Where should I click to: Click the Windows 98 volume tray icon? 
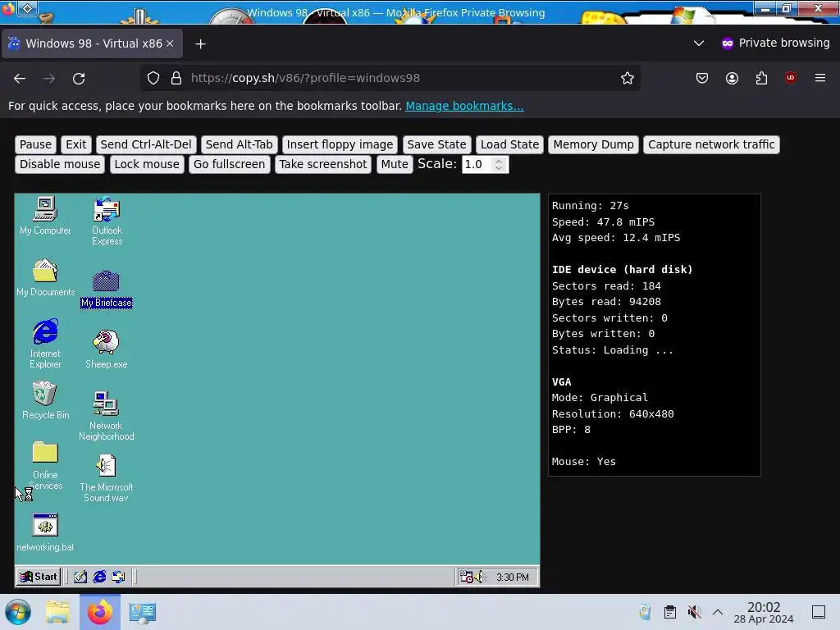478,577
